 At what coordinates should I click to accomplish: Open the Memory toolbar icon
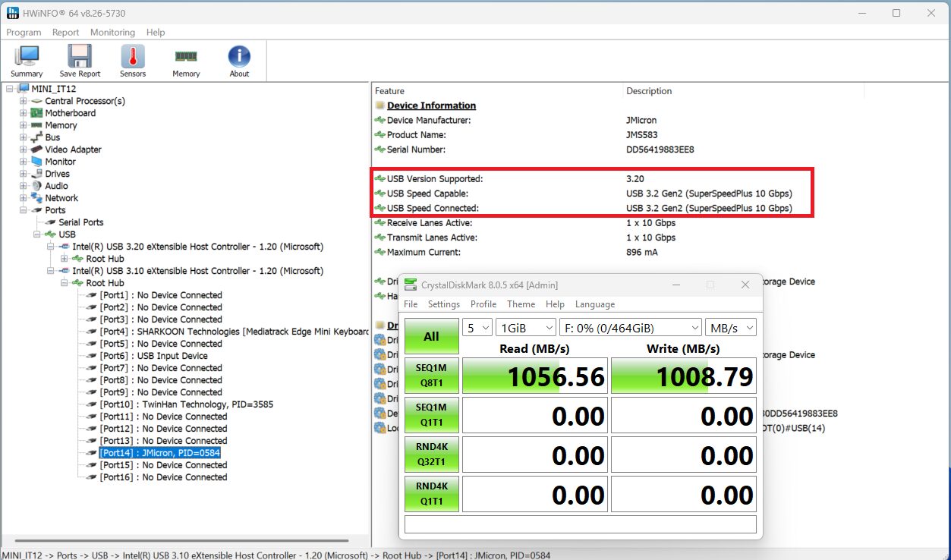186,61
